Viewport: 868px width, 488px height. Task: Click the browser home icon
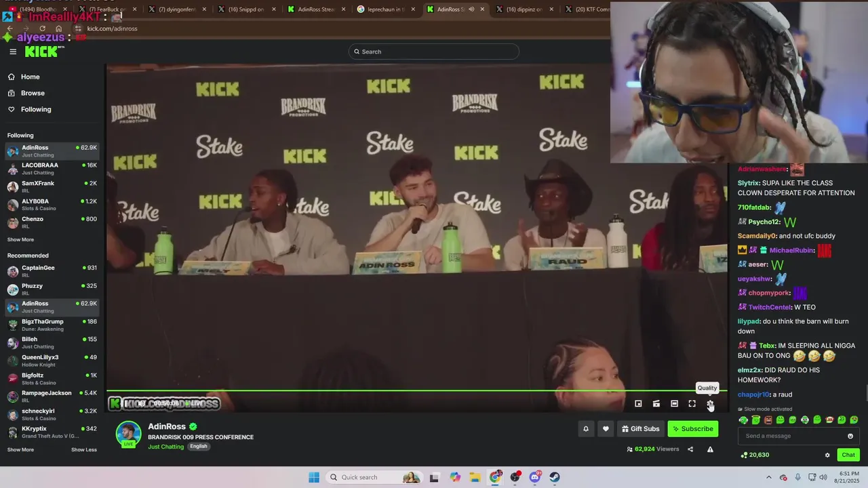coord(59,28)
